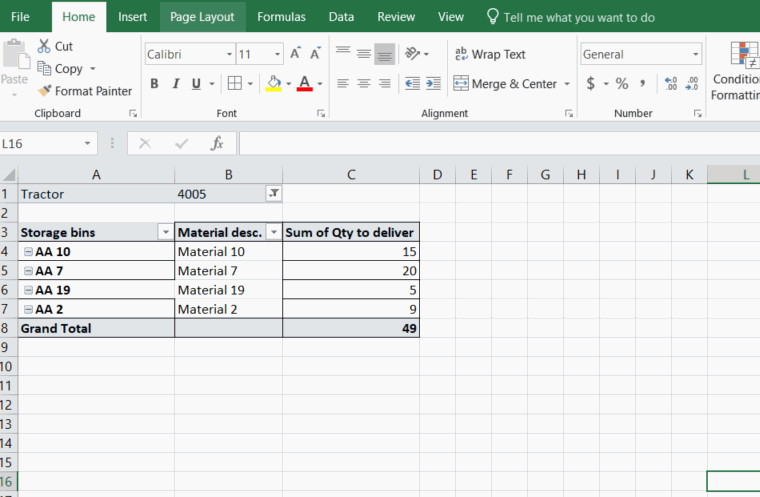The image size is (760, 497).
Task: Apply center horizontal alignment
Action: tap(364, 84)
